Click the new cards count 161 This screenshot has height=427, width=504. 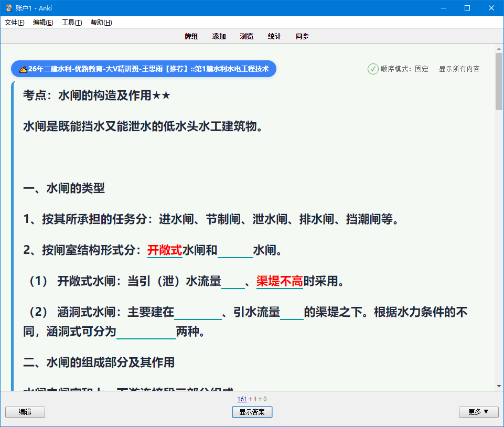click(x=242, y=399)
